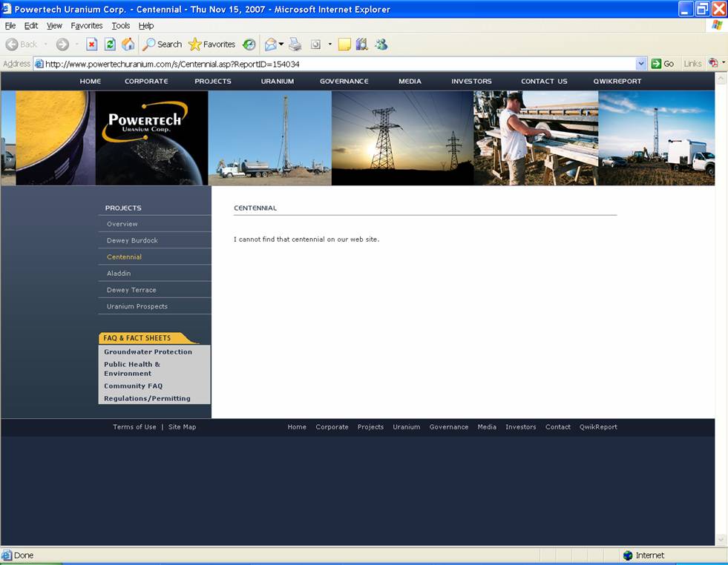Open Regulations/Permitting fact sheet

147,398
